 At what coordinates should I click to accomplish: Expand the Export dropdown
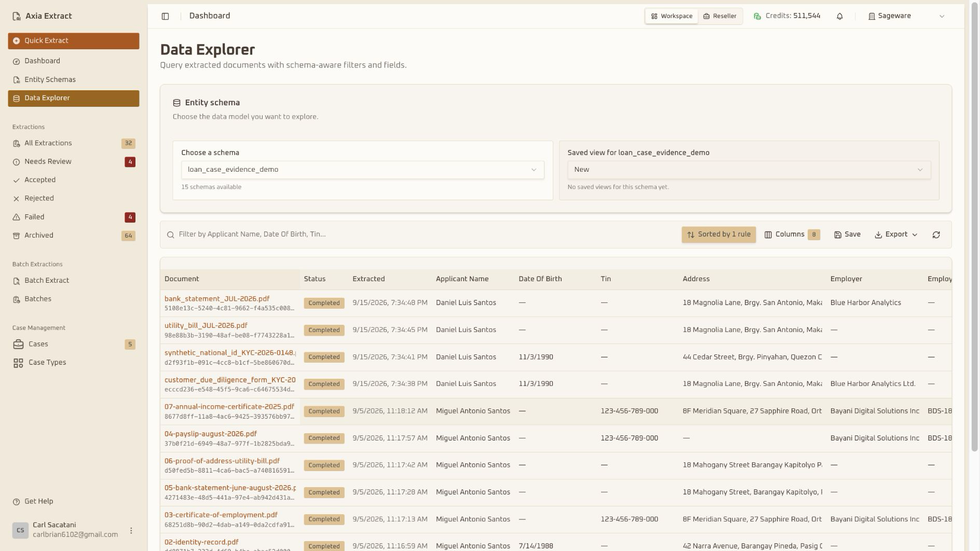(x=896, y=235)
